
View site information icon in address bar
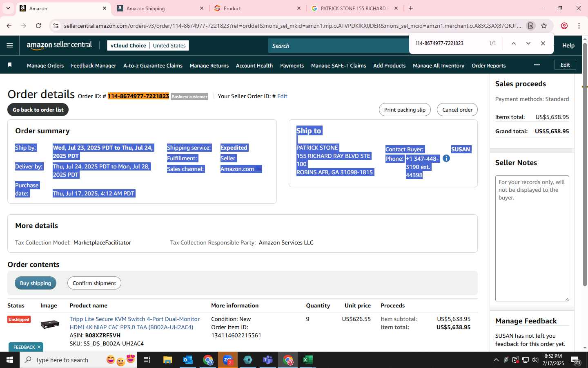coord(56,26)
